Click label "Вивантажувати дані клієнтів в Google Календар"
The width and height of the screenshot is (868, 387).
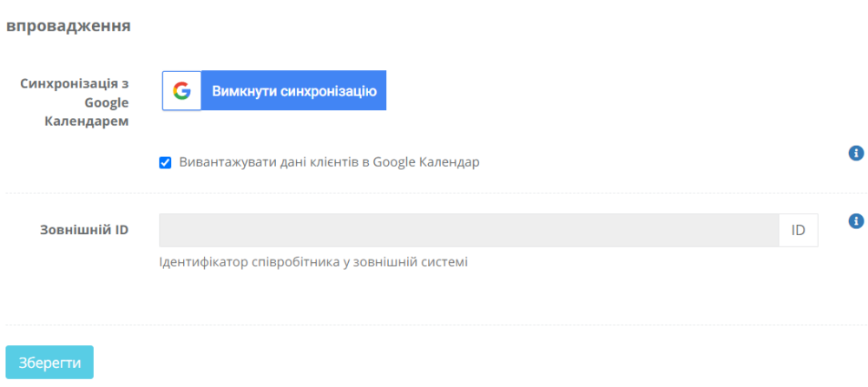click(329, 163)
